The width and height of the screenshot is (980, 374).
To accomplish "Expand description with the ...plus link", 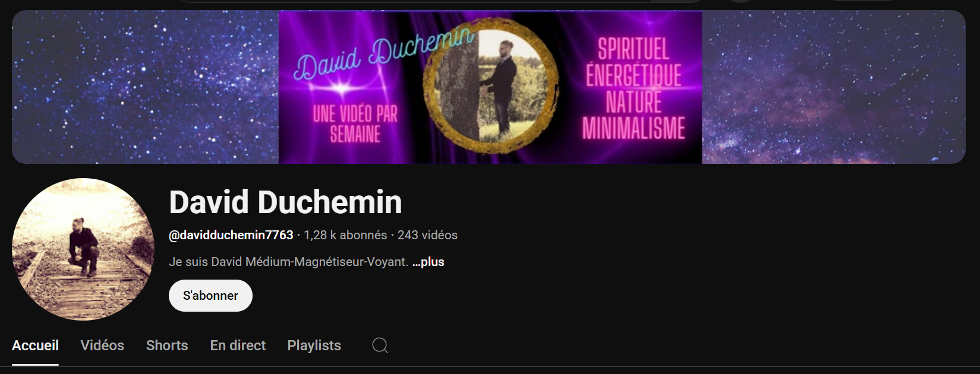I will point(428,262).
